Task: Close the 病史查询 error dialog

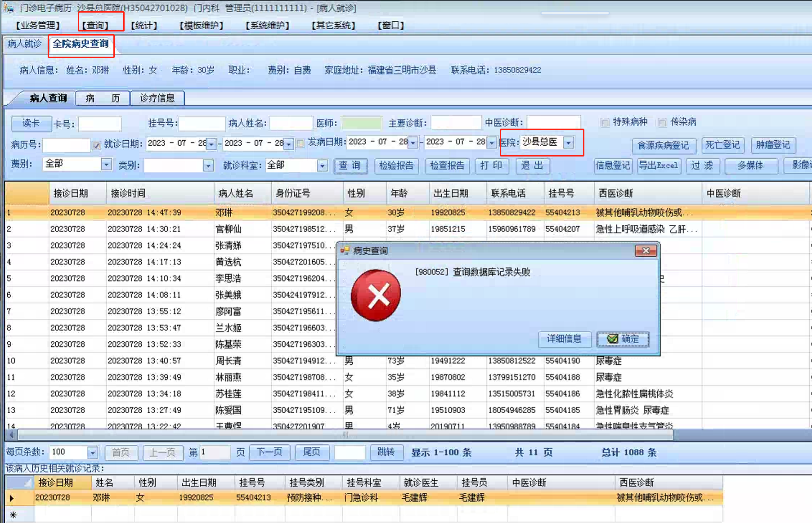Action: click(x=646, y=251)
